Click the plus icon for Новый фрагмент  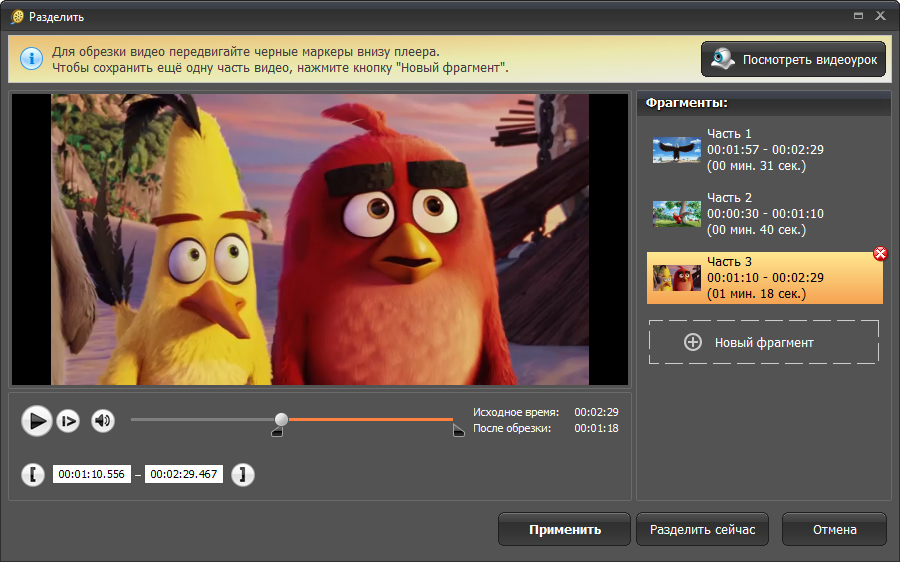[693, 342]
